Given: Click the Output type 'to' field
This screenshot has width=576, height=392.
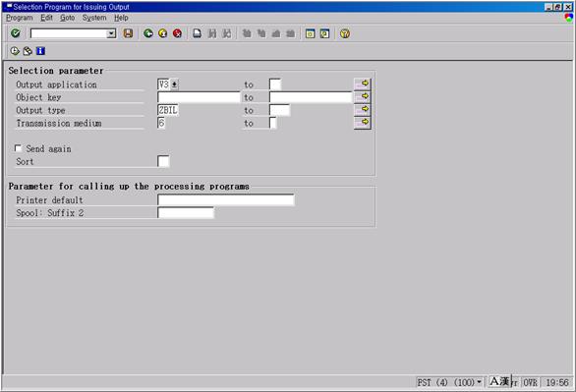Looking at the screenshot, I should point(279,110).
